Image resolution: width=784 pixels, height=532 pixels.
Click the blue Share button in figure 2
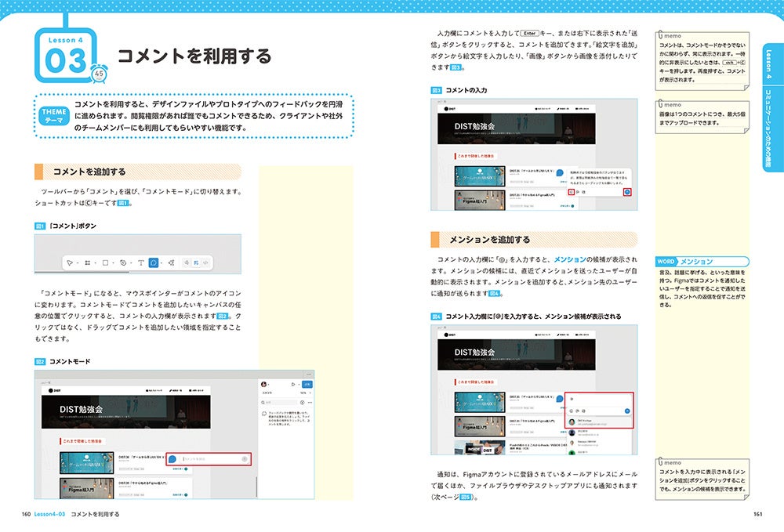click(x=307, y=384)
